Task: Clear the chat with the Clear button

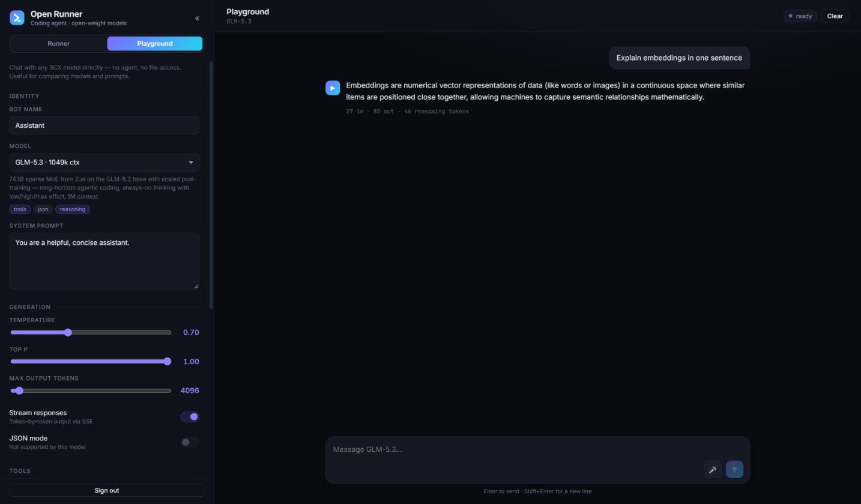Action: click(x=835, y=16)
